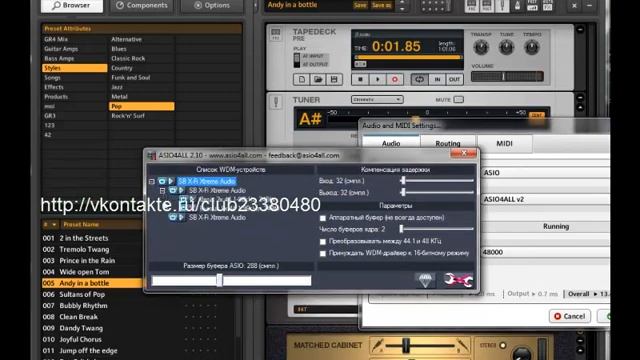Viewport: 640px width, 360px height.
Task: Stop Tapedeck playback
Action: (360, 79)
